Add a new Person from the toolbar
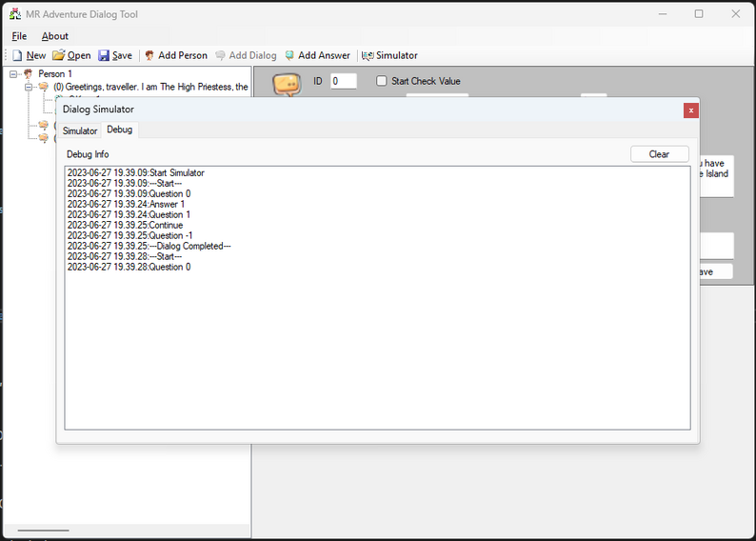The height and width of the screenshot is (541, 756). [x=176, y=55]
